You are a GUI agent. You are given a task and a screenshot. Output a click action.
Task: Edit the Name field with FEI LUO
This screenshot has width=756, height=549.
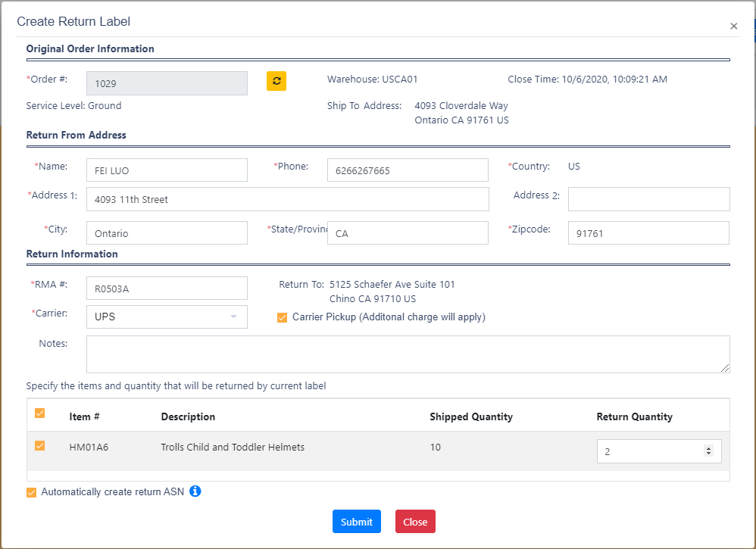tap(167, 170)
